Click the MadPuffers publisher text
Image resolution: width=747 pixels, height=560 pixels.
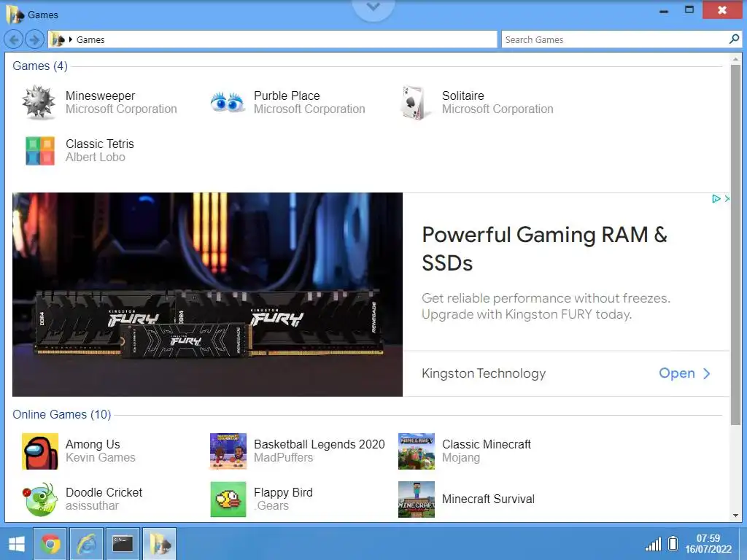click(x=284, y=458)
